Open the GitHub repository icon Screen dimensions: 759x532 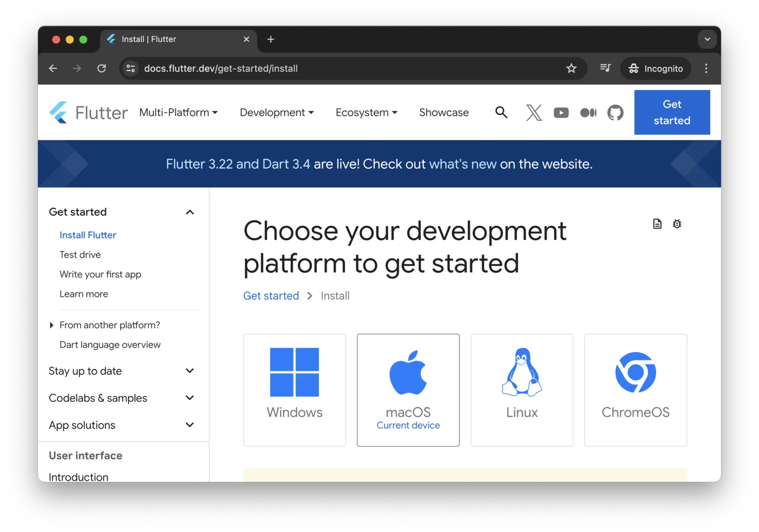(615, 112)
